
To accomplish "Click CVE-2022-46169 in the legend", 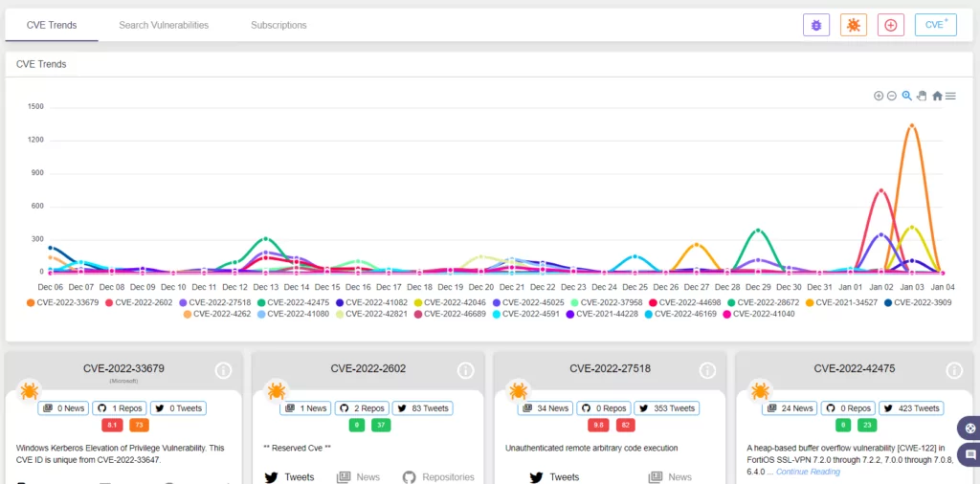I will pos(680,314).
